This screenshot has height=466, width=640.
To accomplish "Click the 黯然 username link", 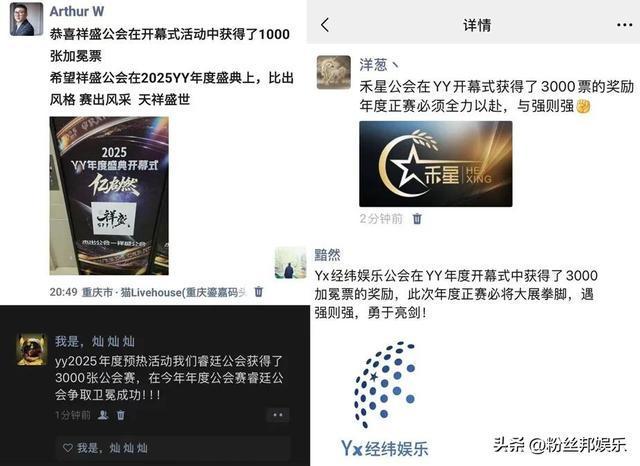I will [x=327, y=255].
